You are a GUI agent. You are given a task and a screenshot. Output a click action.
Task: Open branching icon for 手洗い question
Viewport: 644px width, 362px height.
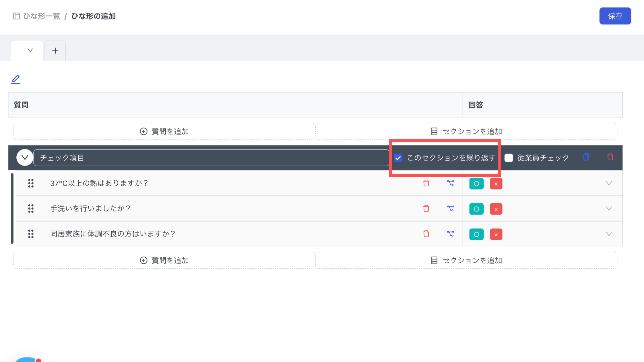(450, 208)
